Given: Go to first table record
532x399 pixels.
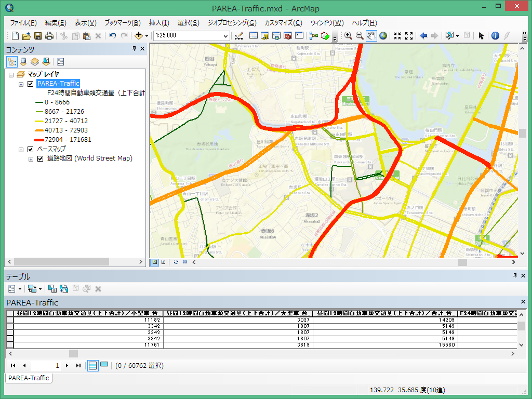Looking at the screenshot, I should click(13, 365).
